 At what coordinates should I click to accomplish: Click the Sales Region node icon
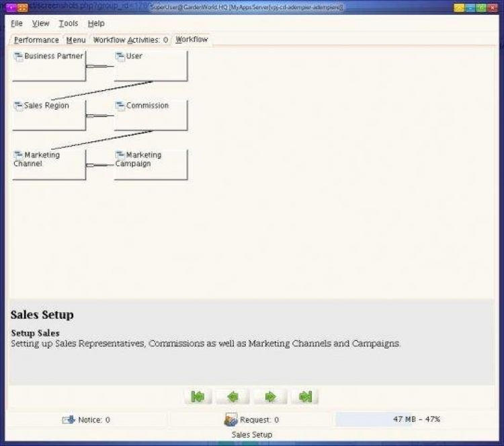point(19,106)
